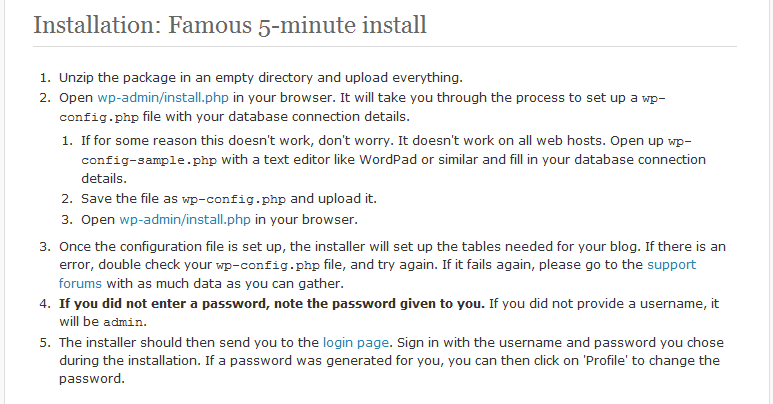Open wp-admin/install.php link beside 'in your browser.'
Screen dimensions: 773x404
pyautogui.click(x=185, y=220)
